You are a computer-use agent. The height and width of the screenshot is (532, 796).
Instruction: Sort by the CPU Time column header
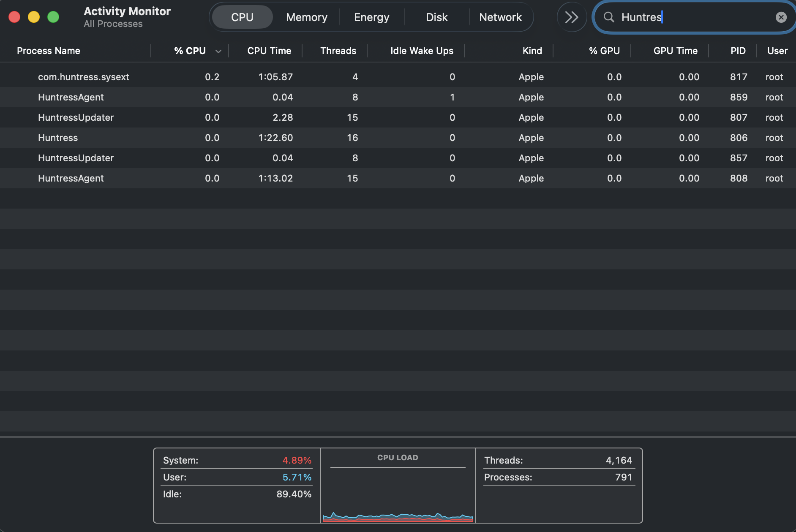coord(269,51)
